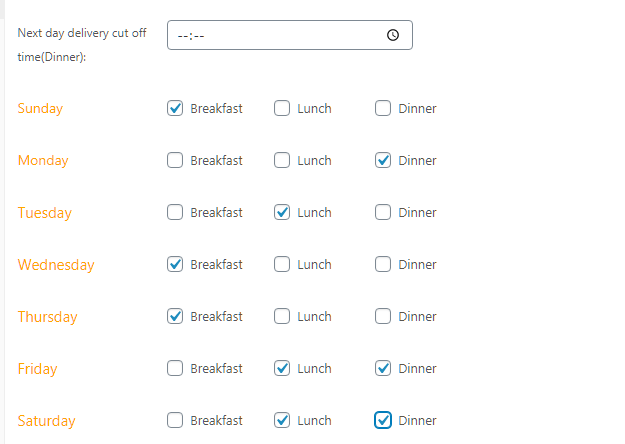
Task: Enable Tuesday Dinner checkbox
Action: click(x=383, y=212)
